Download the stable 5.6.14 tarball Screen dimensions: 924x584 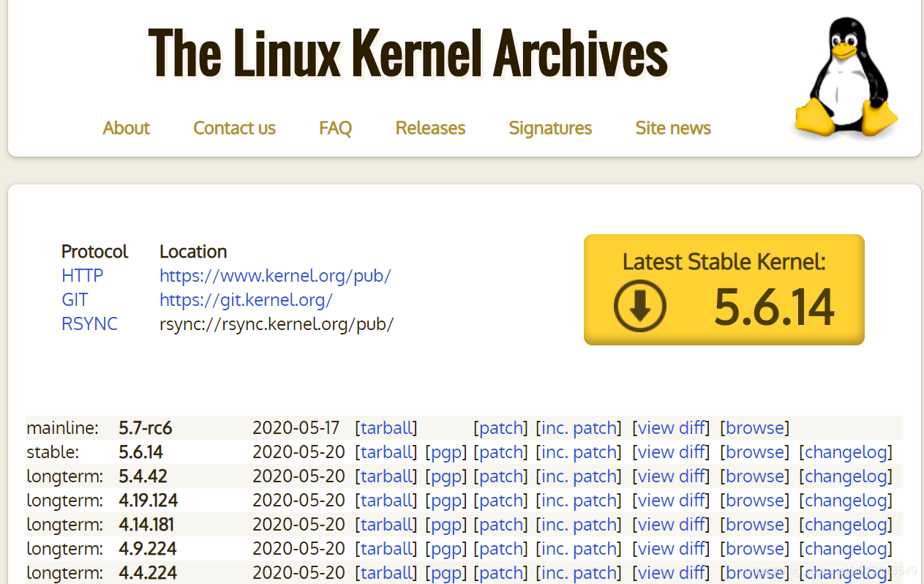[386, 452]
